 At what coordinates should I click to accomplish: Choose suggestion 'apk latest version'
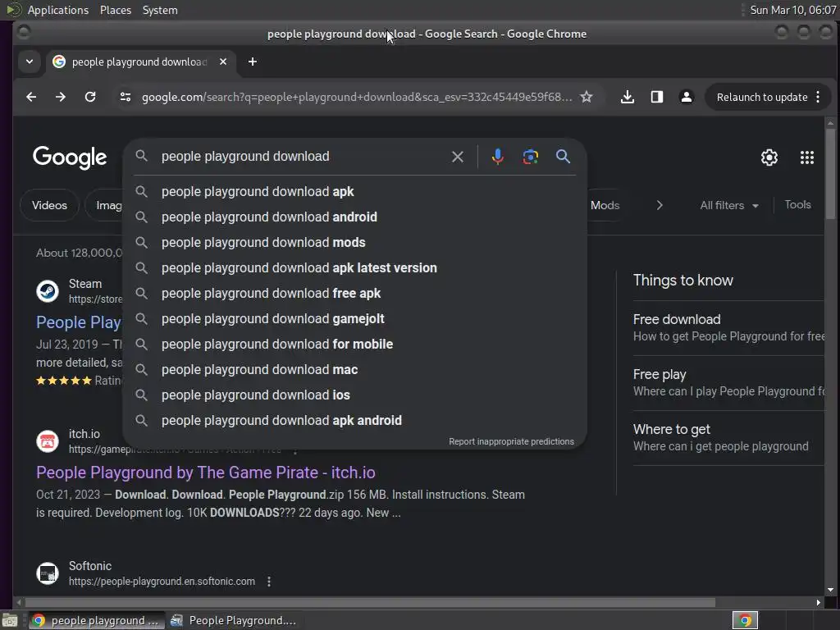click(354, 268)
